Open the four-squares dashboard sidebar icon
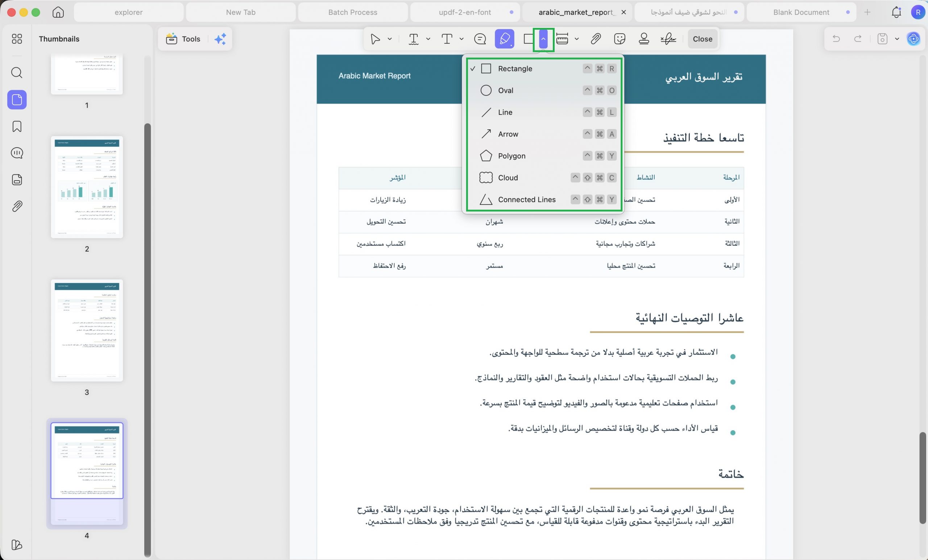Image resolution: width=928 pixels, height=560 pixels. 17,39
